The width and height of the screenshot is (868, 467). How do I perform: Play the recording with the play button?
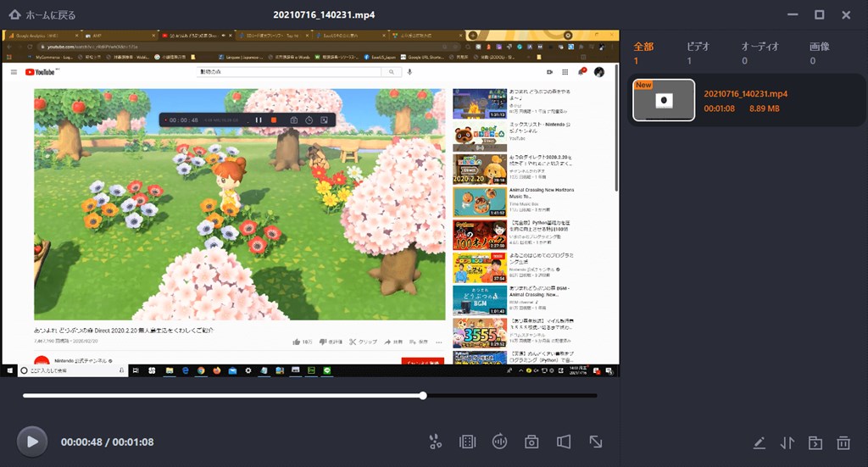click(32, 442)
